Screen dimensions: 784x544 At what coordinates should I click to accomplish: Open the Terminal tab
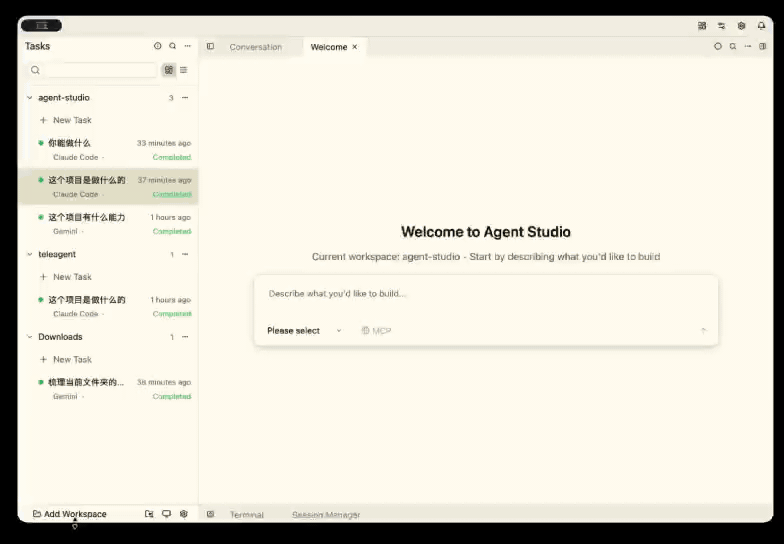246,514
